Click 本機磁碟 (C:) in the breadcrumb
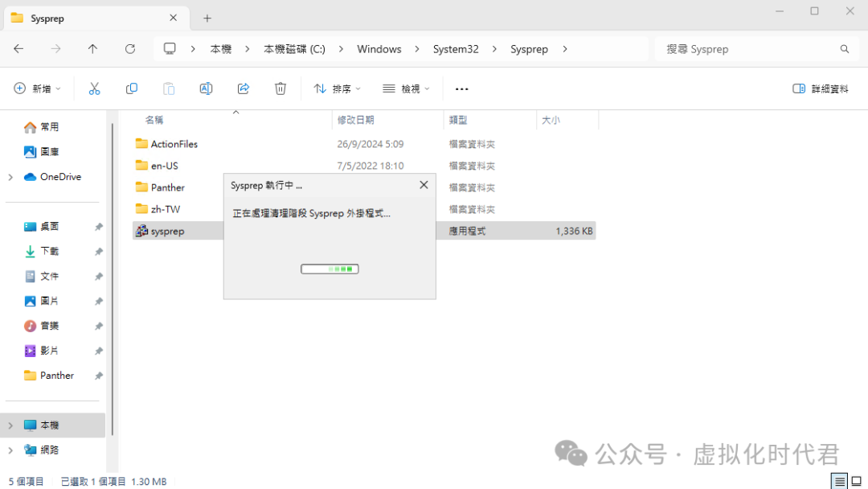This screenshot has width=868, height=489. pyautogui.click(x=294, y=49)
